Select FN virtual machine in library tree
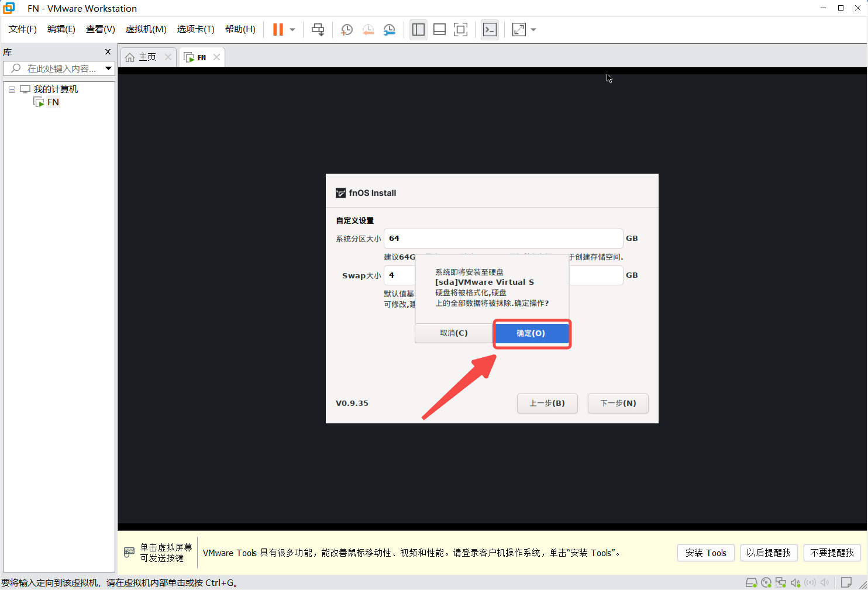This screenshot has width=868, height=590. click(x=53, y=102)
